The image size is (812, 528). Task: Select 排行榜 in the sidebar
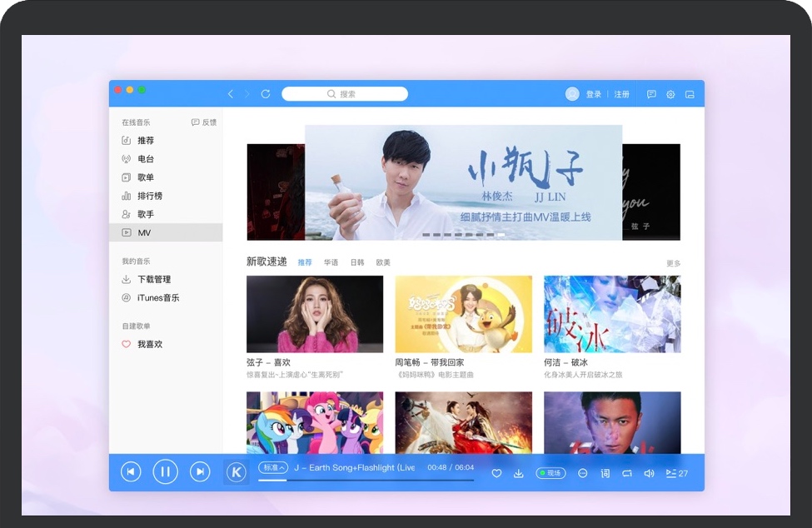click(150, 196)
